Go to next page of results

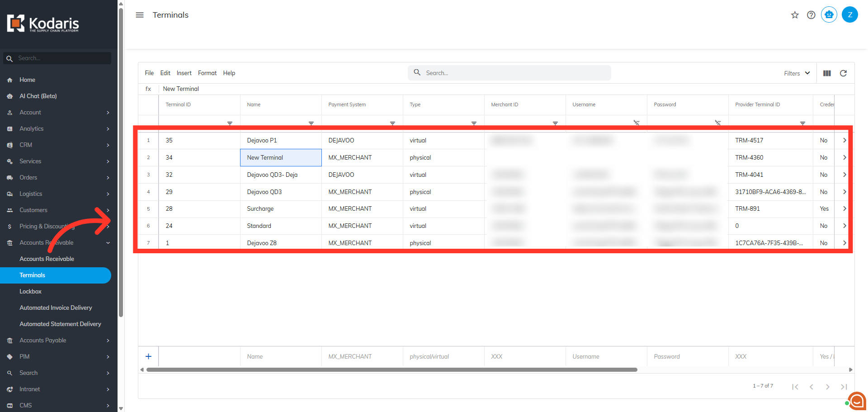coord(828,387)
